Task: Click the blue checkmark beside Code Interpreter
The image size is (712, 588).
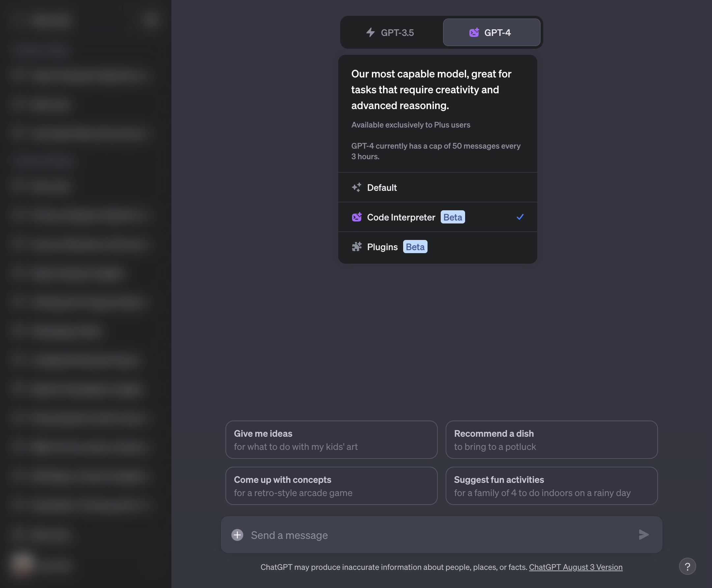Action: click(x=520, y=217)
